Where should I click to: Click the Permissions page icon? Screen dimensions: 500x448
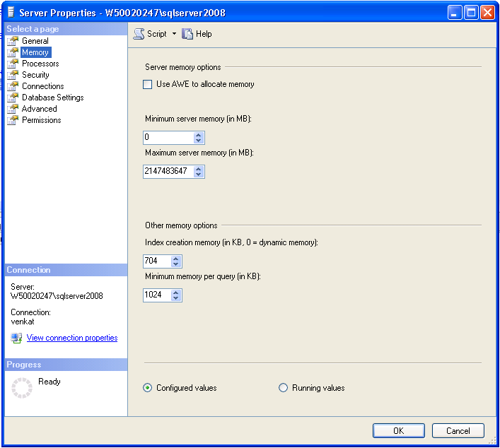coord(13,120)
